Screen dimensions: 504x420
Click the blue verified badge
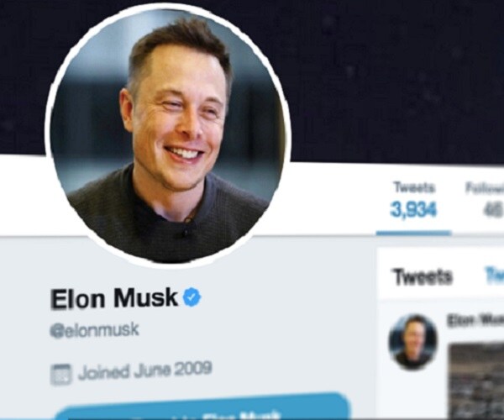pos(192,297)
